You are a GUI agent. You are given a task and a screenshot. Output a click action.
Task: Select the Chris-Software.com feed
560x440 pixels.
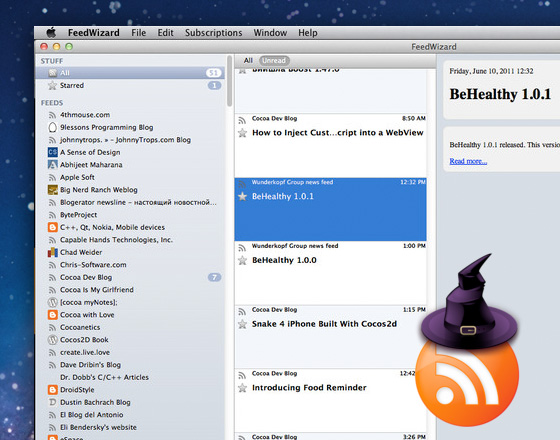[130, 265]
